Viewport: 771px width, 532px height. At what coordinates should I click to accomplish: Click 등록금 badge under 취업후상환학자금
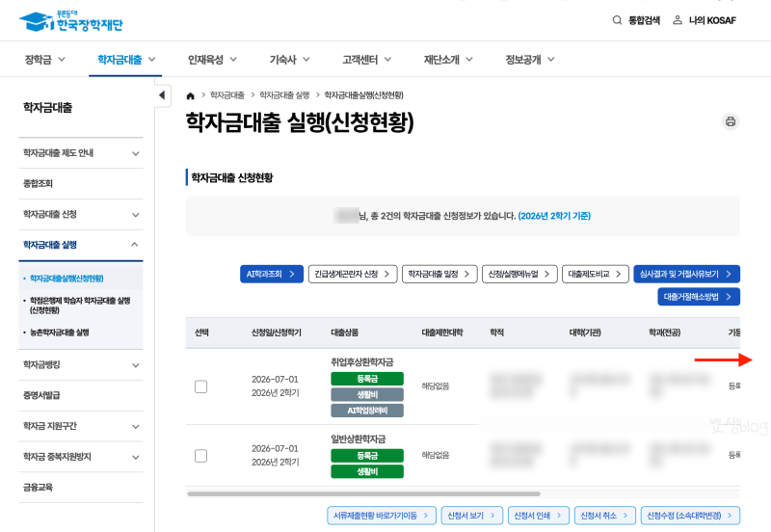point(367,379)
